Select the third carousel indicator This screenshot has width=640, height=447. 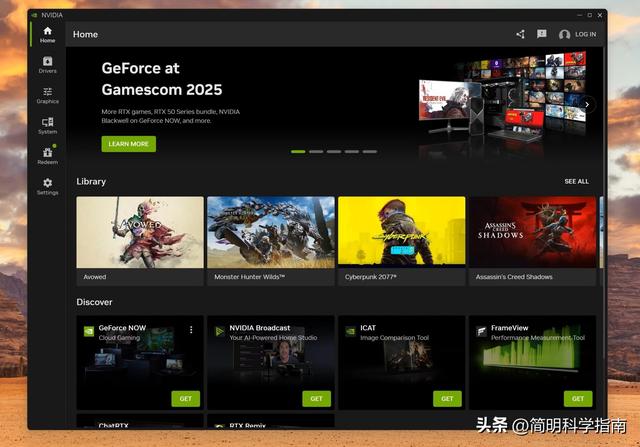point(334,152)
